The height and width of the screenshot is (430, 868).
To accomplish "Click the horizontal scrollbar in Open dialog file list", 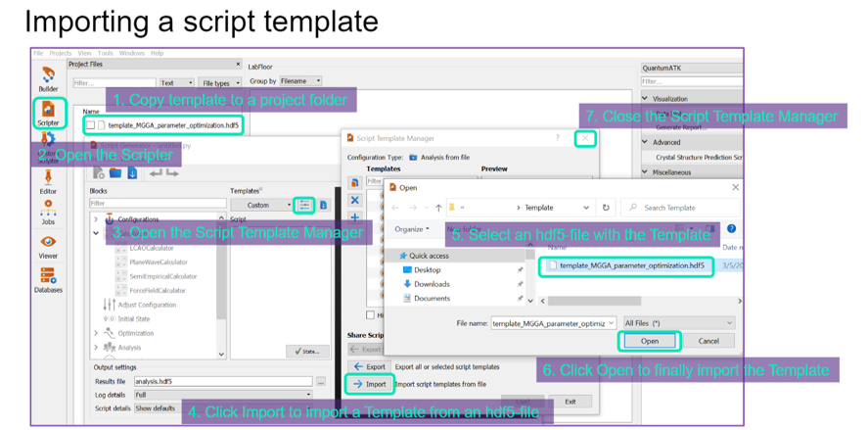I will click(595, 301).
